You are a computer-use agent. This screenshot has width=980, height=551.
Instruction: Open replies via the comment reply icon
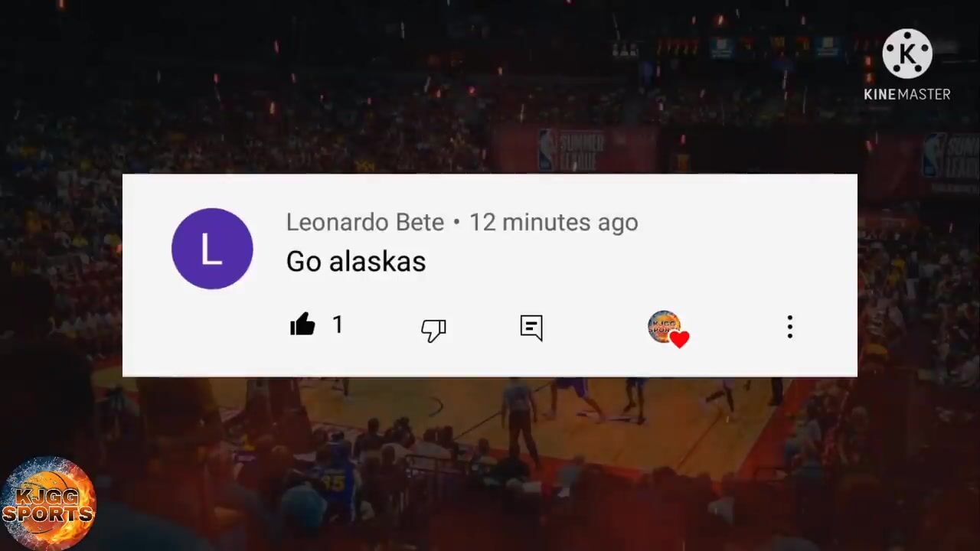pos(531,328)
